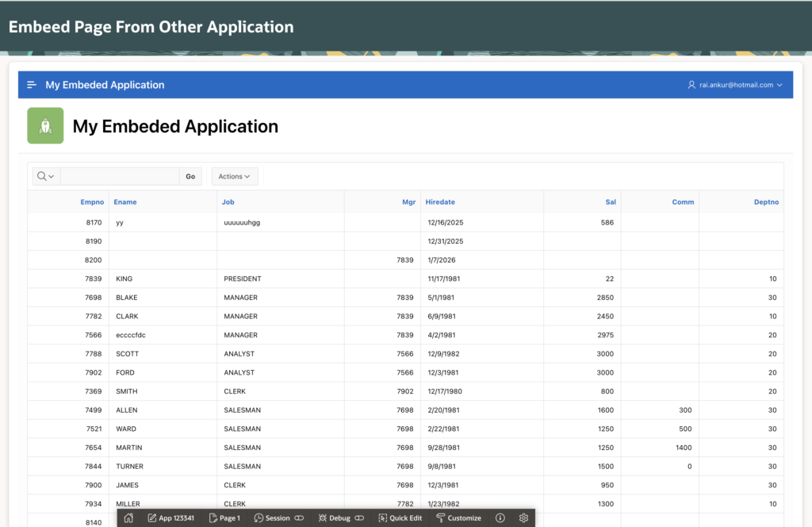This screenshot has width=812, height=527.
Task: Click the magnifier search icon
Action: 40,175
